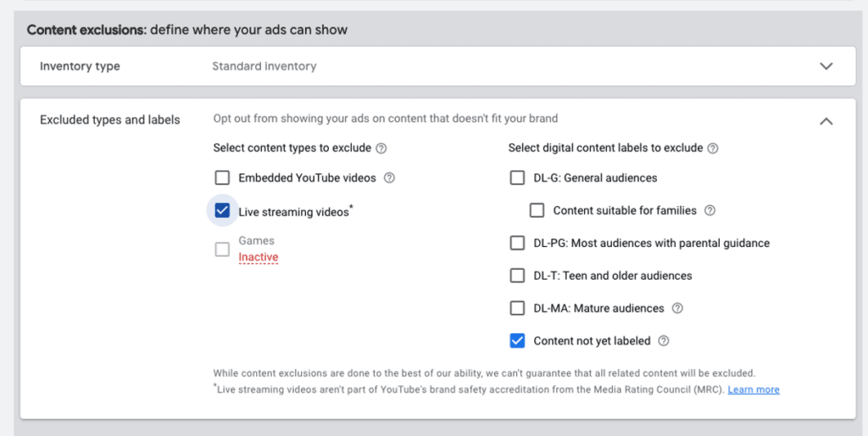Click the 'While content exclusions are done' disclaimer
The width and height of the screenshot is (868, 436).
click(484, 373)
